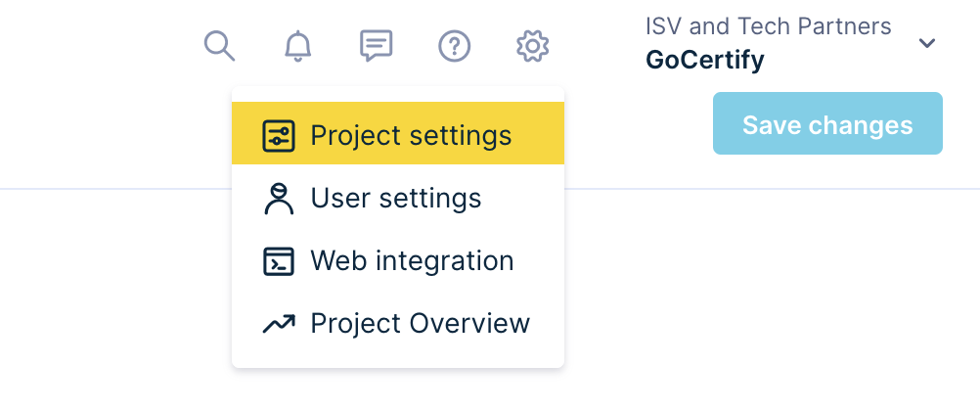Toggle the settings gear icon
Screen dimensions: 980x411
point(532,46)
